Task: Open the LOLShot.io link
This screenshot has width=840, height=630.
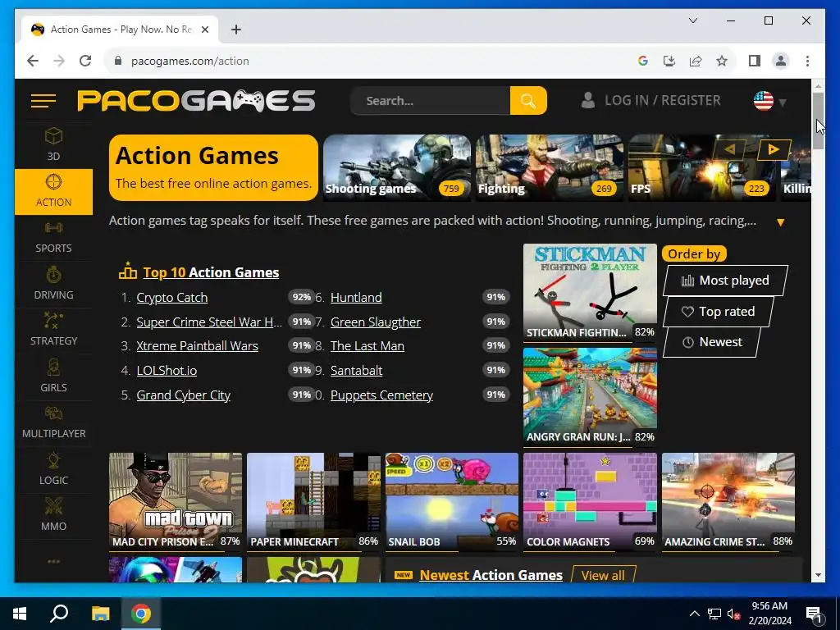Action: pos(167,370)
